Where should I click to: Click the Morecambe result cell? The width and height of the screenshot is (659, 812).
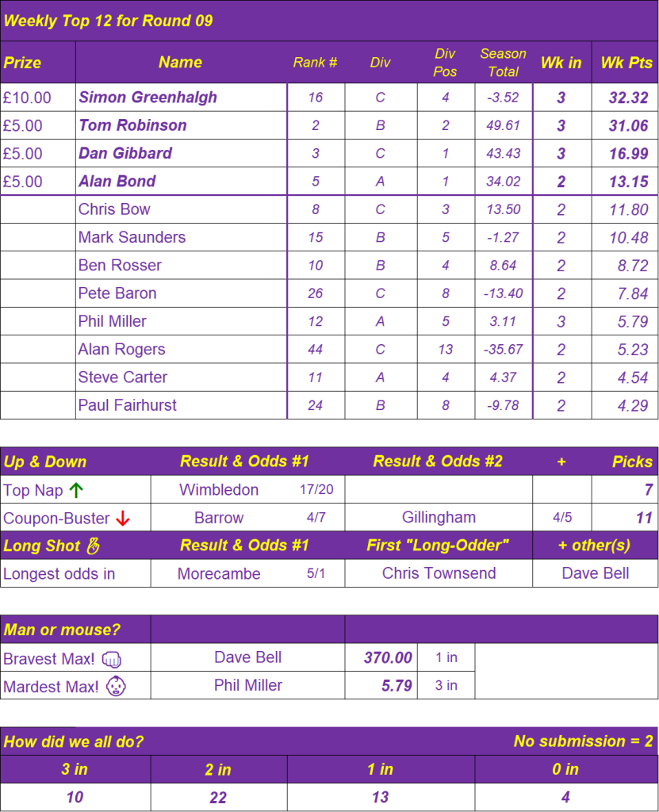219,573
